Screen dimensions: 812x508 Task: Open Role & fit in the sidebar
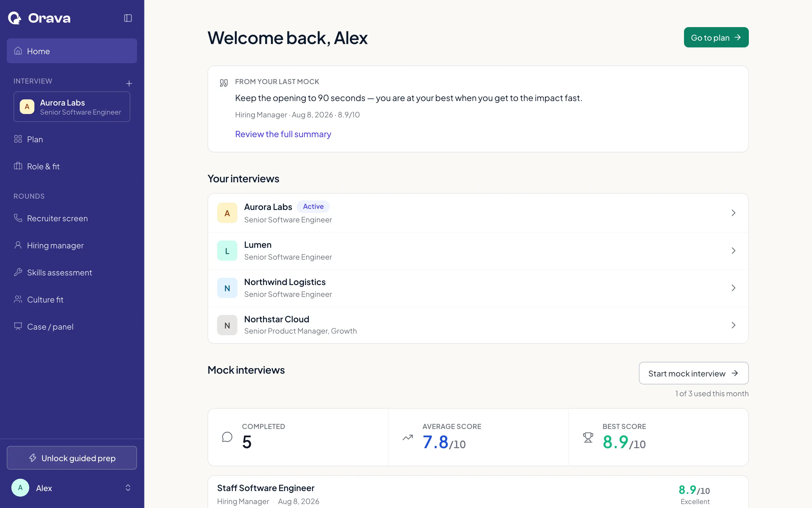pyautogui.click(x=72, y=166)
